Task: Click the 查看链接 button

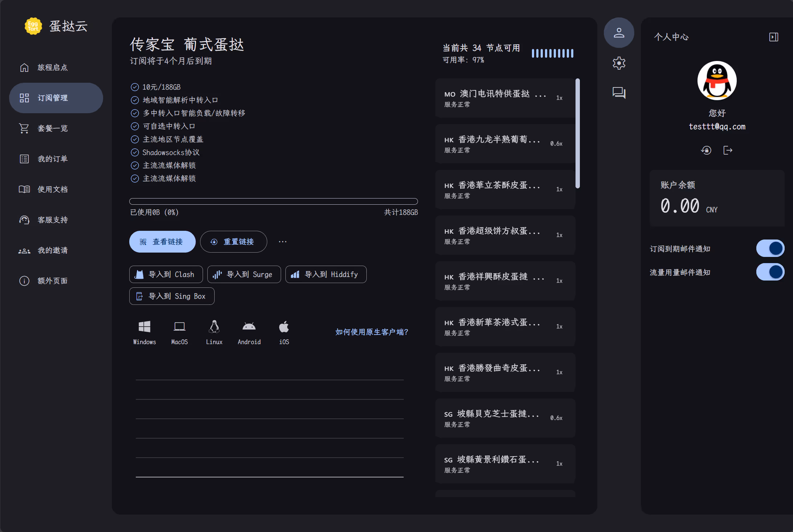Action: pos(162,242)
